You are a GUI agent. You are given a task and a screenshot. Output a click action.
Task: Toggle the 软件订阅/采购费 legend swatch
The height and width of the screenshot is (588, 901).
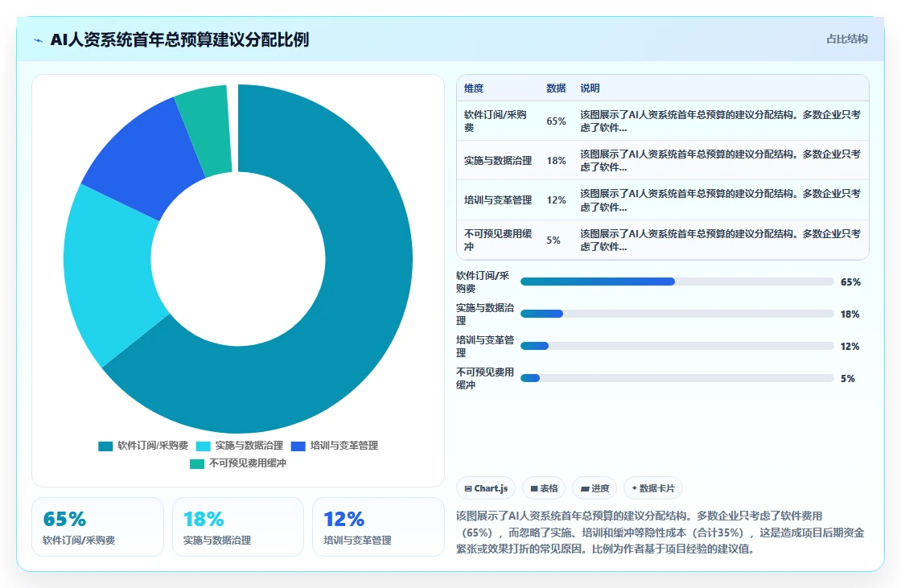click(x=105, y=446)
